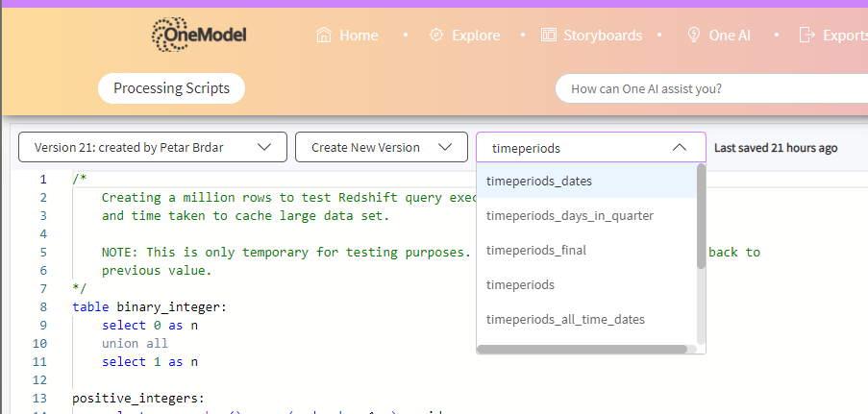Click the Home house icon
868x414 pixels.
point(324,36)
